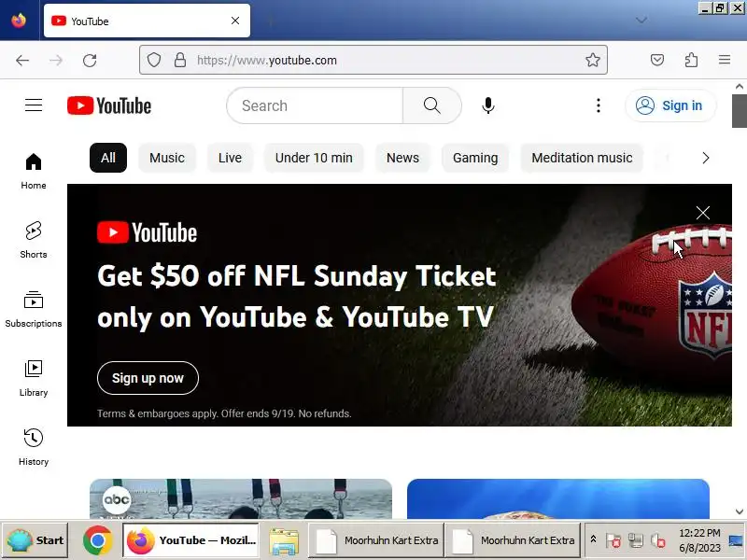Open Shorts from the sidebar
This screenshot has height=560, width=747.
click(34, 240)
